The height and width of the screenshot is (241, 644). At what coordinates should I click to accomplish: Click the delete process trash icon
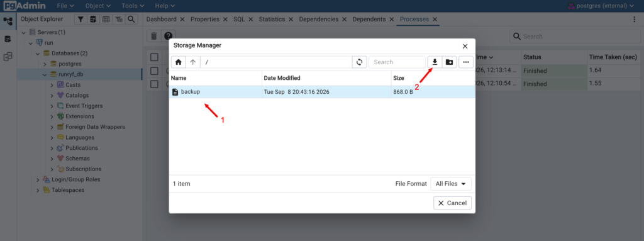[154, 36]
